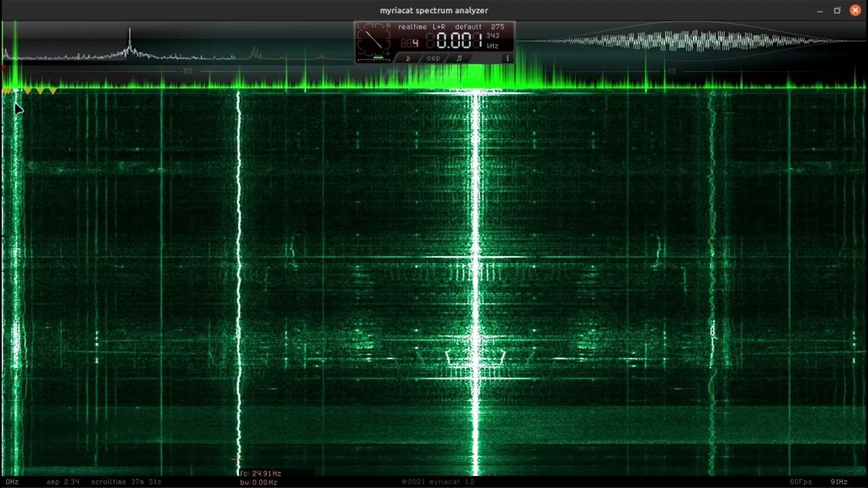Click the '60Fps' frame rate indicator
868x488 pixels.
pos(801,482)
